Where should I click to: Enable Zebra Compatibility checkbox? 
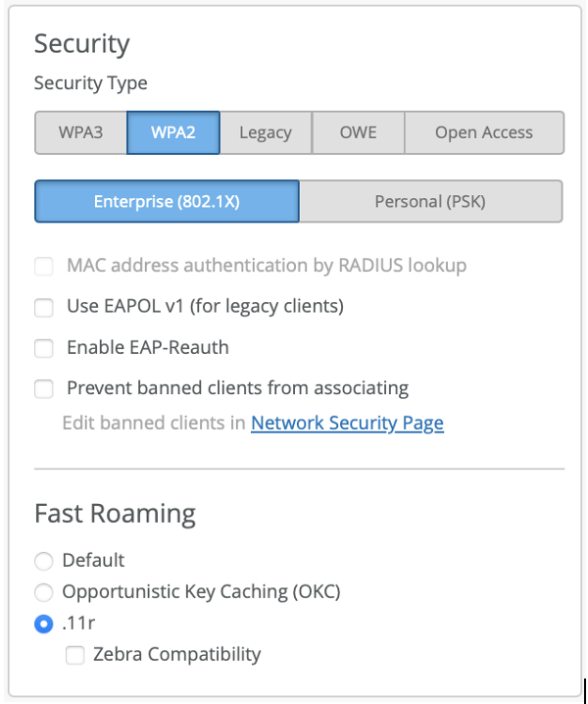[75, 655]
